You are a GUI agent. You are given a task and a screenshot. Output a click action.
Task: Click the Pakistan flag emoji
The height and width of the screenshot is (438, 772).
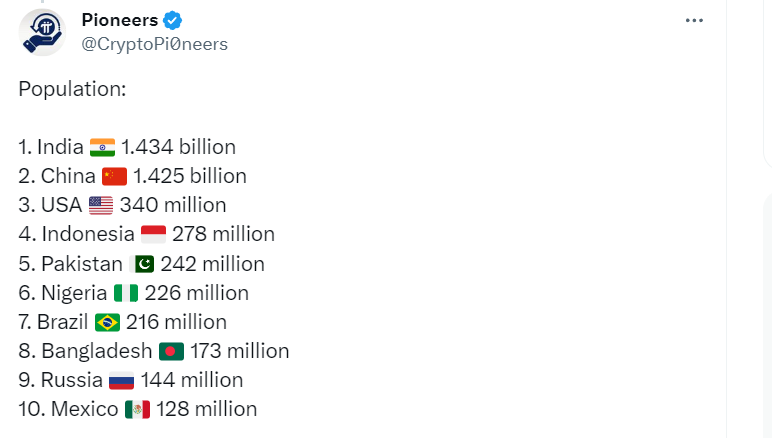click(142, 264)
